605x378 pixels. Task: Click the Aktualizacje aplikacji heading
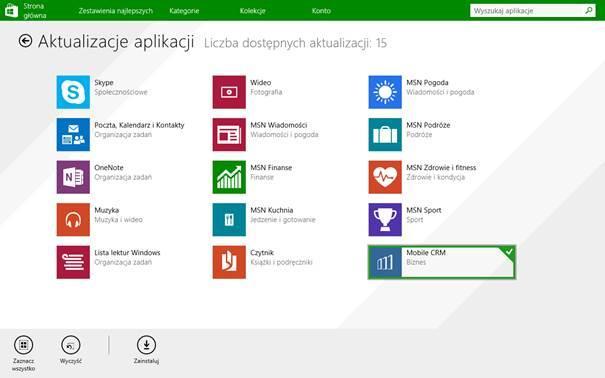116,42
